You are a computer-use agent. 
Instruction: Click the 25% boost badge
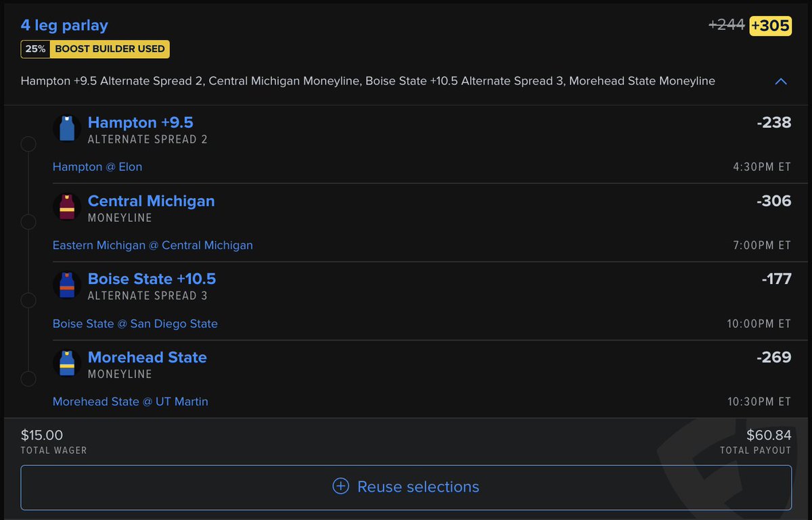click(x=35, y=49)
